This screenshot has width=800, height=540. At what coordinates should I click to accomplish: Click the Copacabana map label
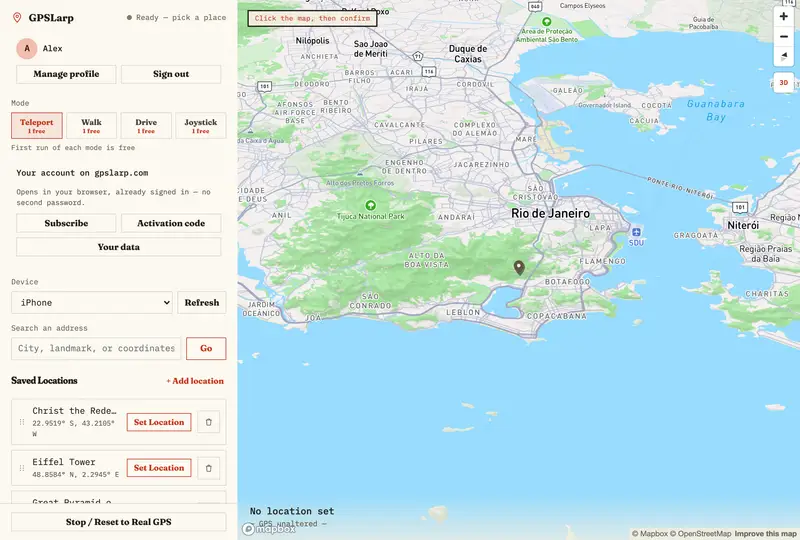click(557, 316)
